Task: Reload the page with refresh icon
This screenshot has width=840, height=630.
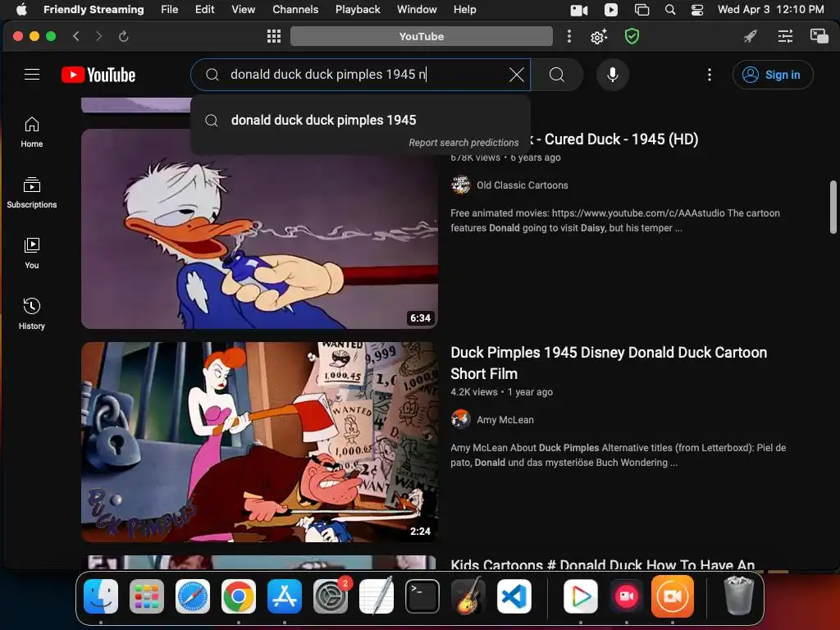Action: 123,36
